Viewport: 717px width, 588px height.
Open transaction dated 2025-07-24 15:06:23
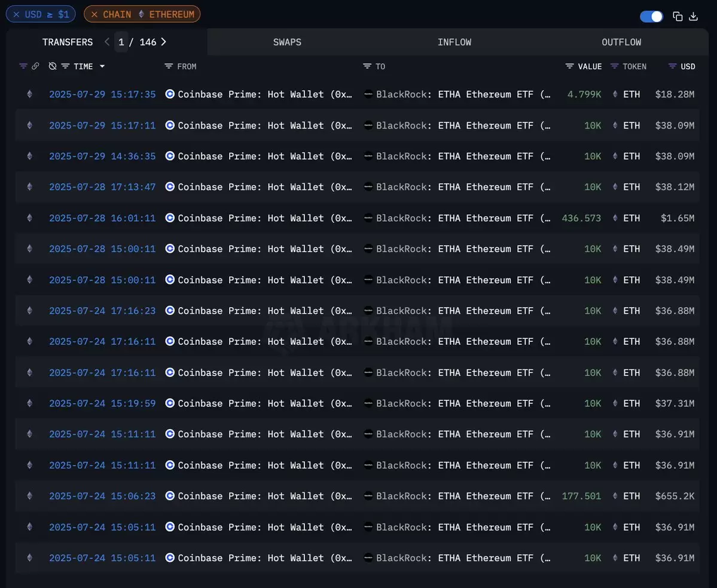[102, 496]
